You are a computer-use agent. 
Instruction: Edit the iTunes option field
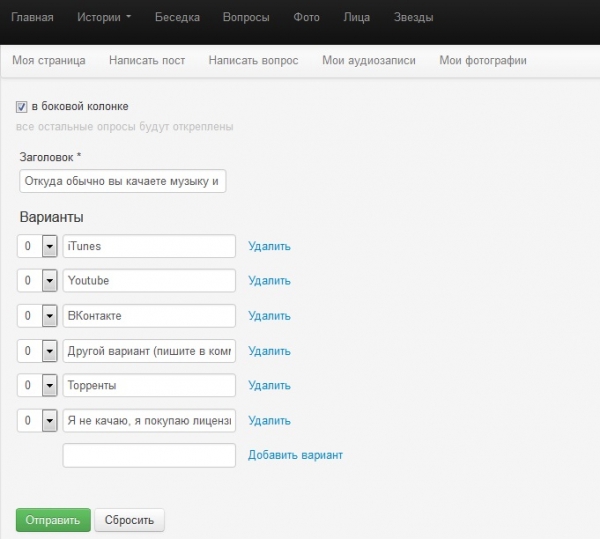[x=149, y=246]
